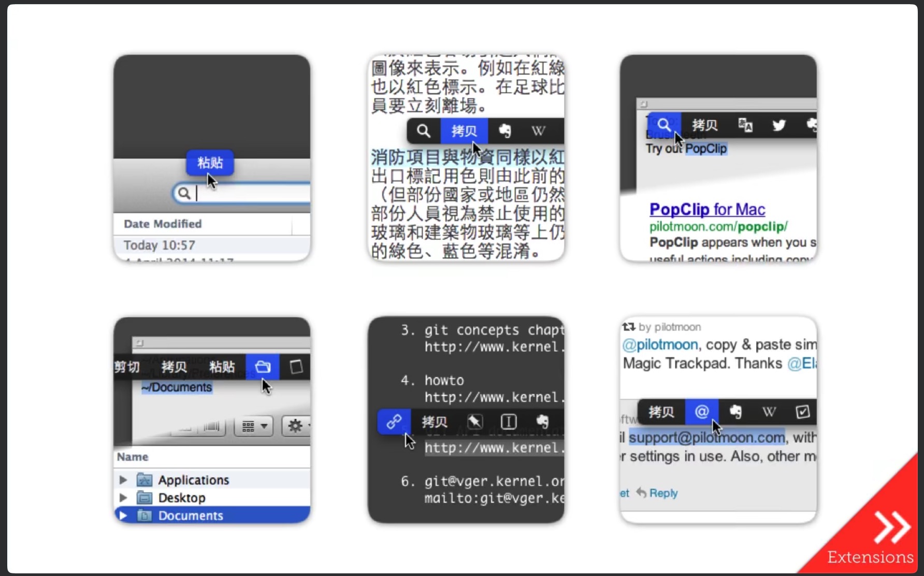This screenshot has width=924, height=576.
Task: Click the line 3. git concepts chapt
Action: tap(482, 330)
